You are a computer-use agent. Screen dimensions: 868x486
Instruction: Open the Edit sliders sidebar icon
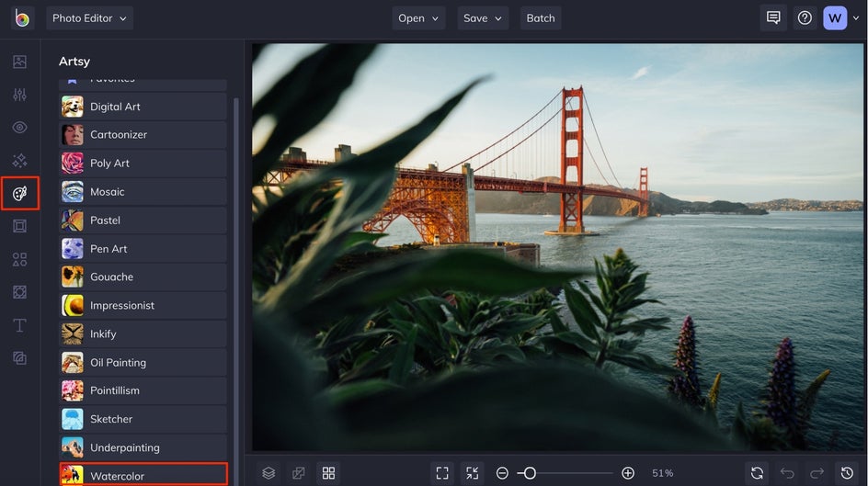coord(20,95)
